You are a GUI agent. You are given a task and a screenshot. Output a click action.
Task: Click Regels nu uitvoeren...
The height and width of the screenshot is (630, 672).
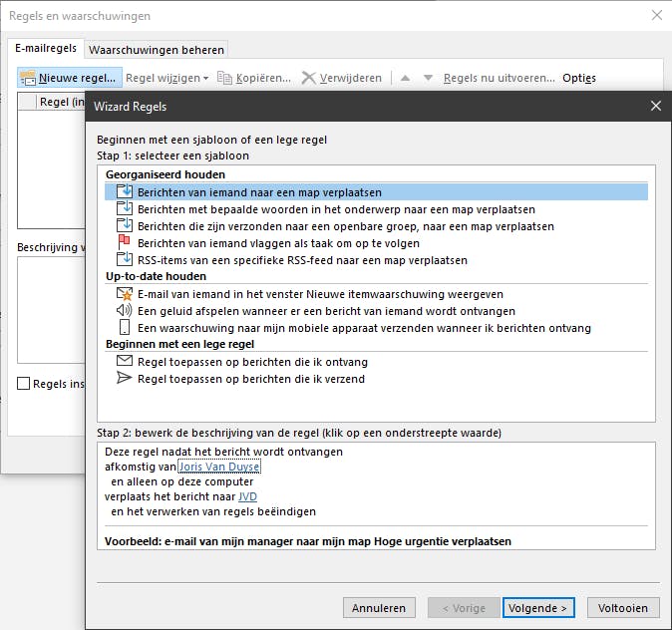pos(499,78)
